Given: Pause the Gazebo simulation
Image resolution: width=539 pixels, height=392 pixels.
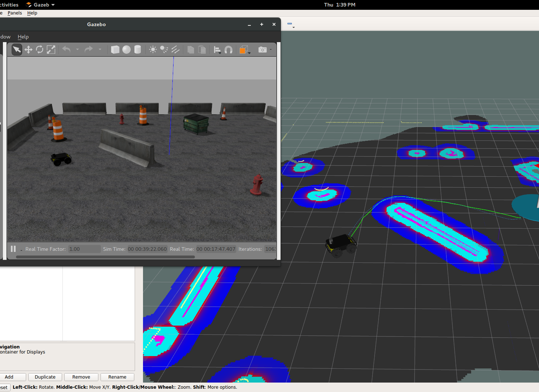Looking at the screenshot, I should click(13, 249).
